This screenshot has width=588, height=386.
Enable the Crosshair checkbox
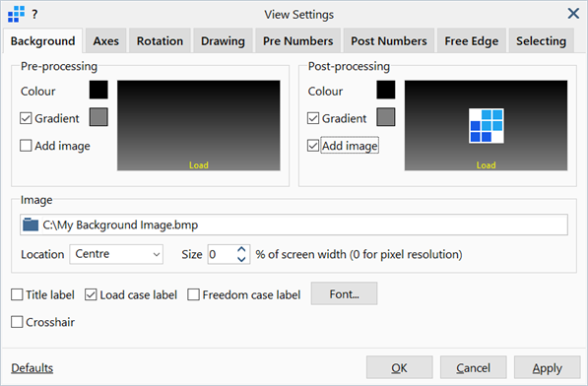pyautogui.click(x=17, y=322)
